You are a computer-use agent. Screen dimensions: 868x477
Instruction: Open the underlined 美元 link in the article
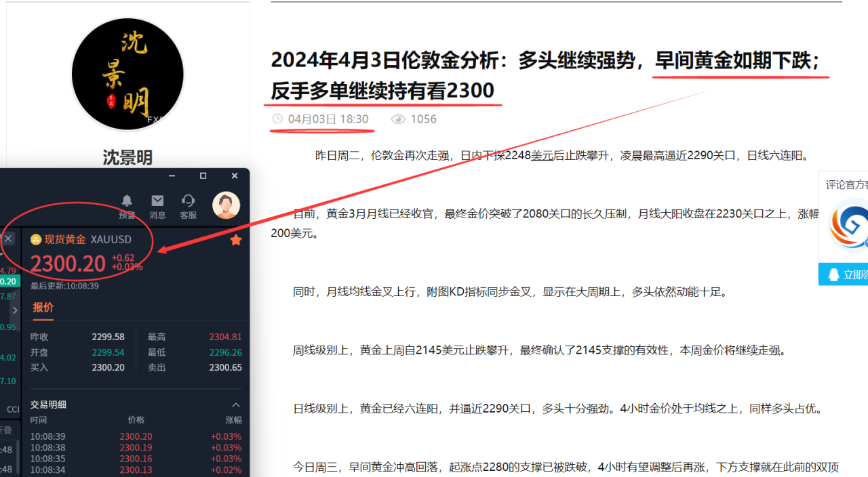[x=542, y=155]
